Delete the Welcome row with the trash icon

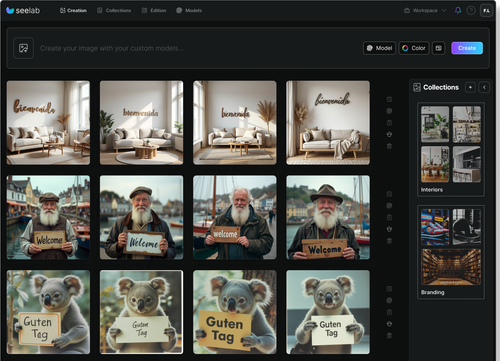pyautogui.click(x=389, y=241)
